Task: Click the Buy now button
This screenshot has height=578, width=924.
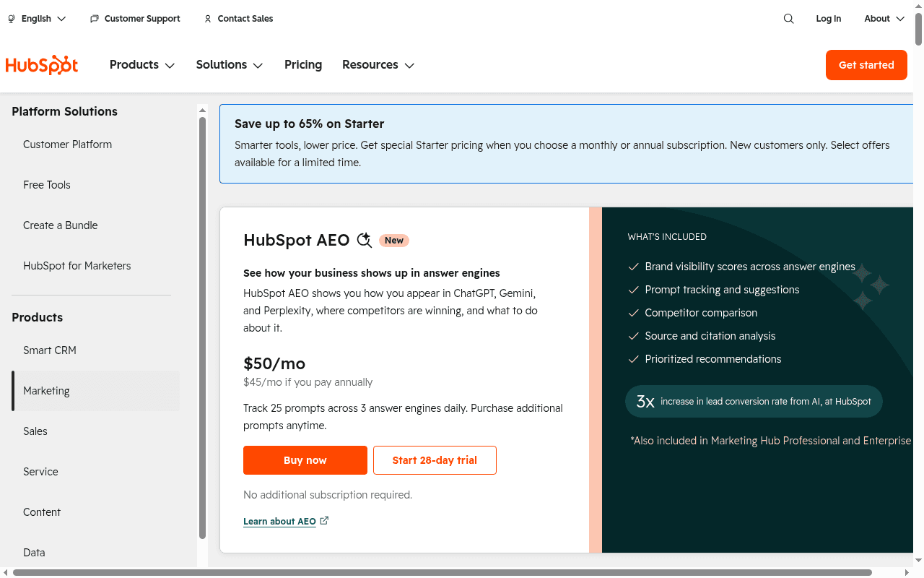Action: click(x=305, y=460)
